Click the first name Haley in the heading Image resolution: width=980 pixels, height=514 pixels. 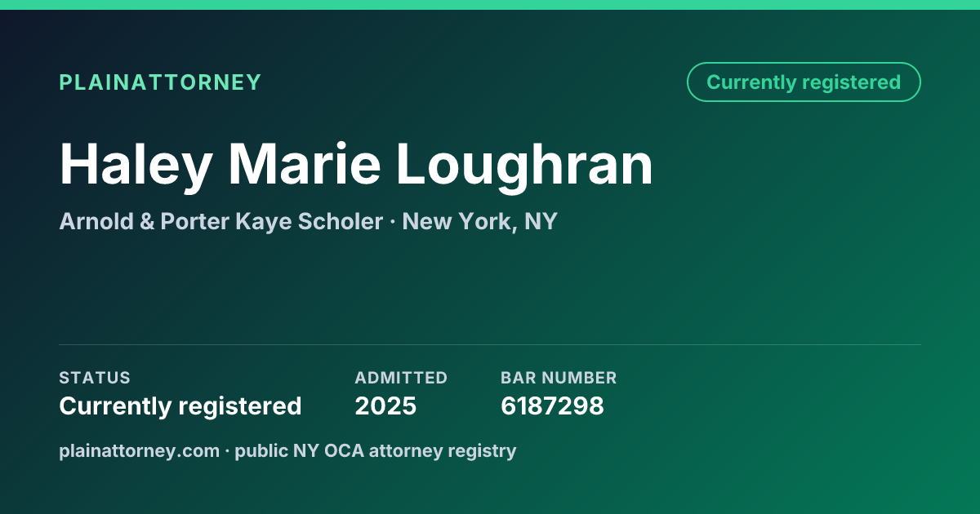[136, 166]
